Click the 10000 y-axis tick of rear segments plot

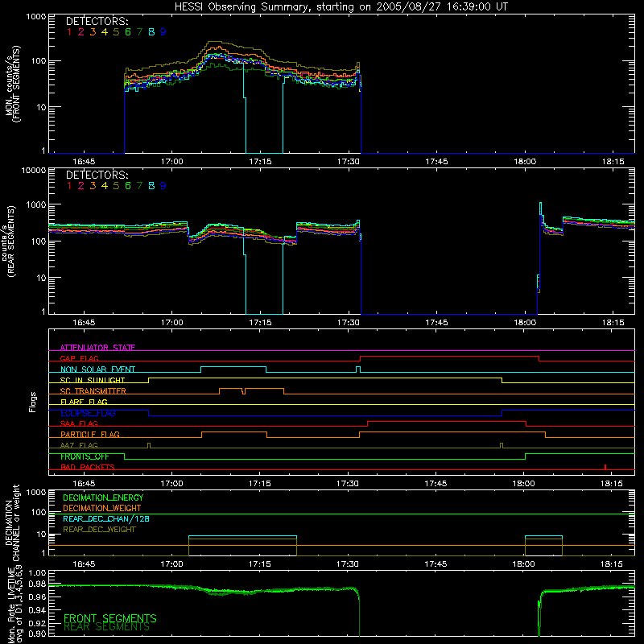33,170
